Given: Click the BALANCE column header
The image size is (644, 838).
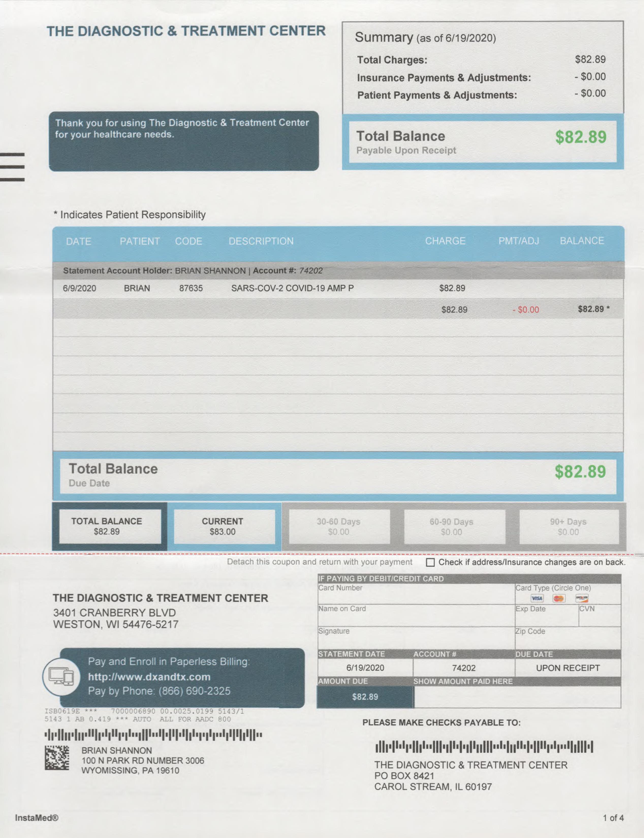Looking at the screenshot, I should (x=582, y=241).
